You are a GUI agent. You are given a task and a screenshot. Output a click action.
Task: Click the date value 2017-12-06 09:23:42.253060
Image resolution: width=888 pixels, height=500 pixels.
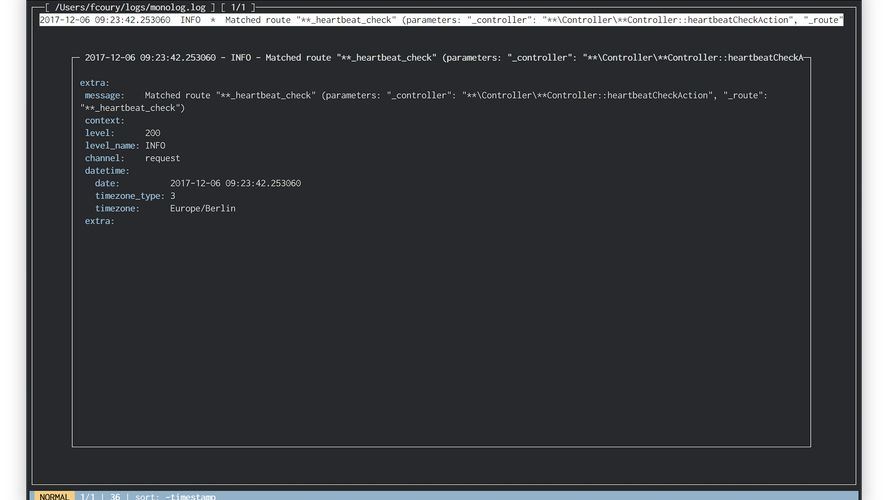(235, 184)
